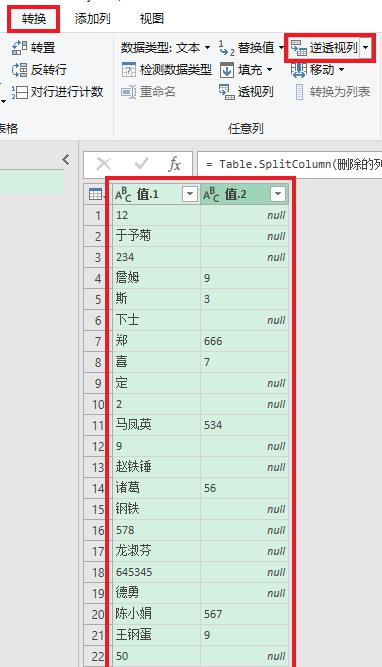Image resolution: width=382 pixels, height=667 pixels.
Task: Select the cell containing 645345
Action: 156,572
